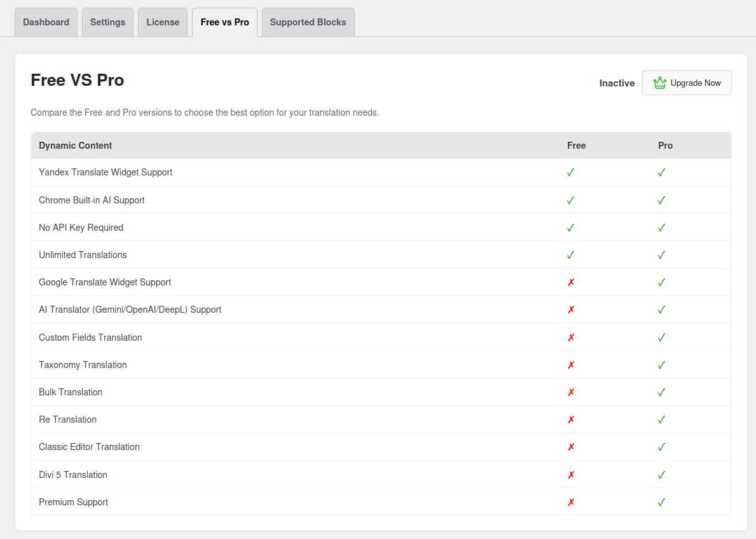Viewport: 756px width, 539px height.
Task: Click the red cross in the AI Translator row
Action: point(572,310)
